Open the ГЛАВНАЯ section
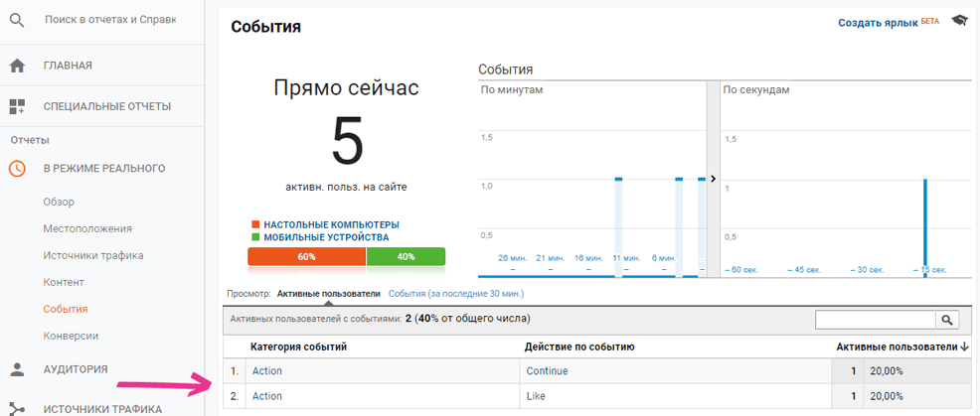 [x=69, y=66]
